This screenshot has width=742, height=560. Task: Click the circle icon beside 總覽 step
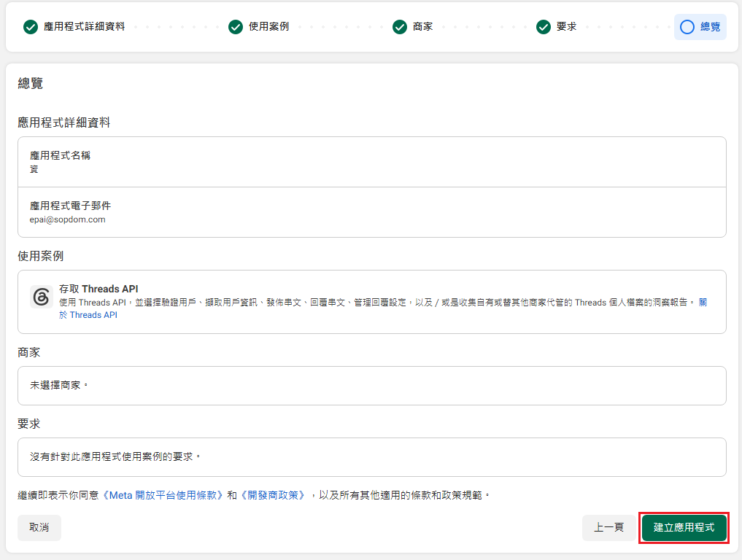687,27
